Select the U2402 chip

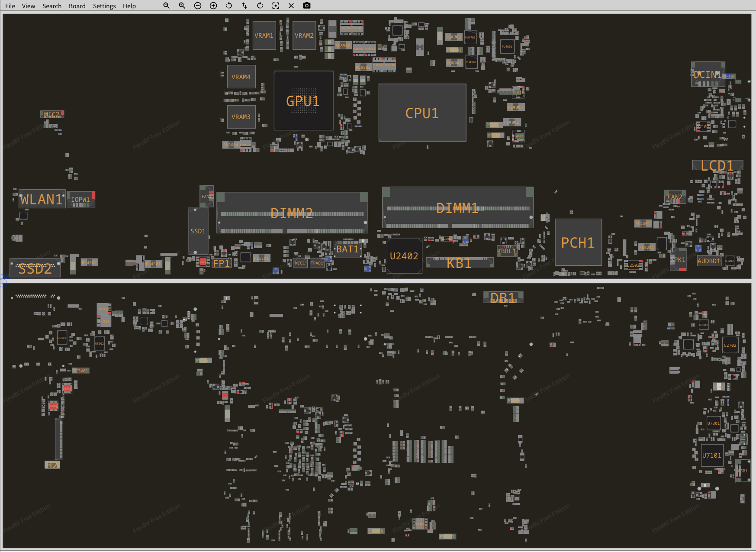[404, 256]
